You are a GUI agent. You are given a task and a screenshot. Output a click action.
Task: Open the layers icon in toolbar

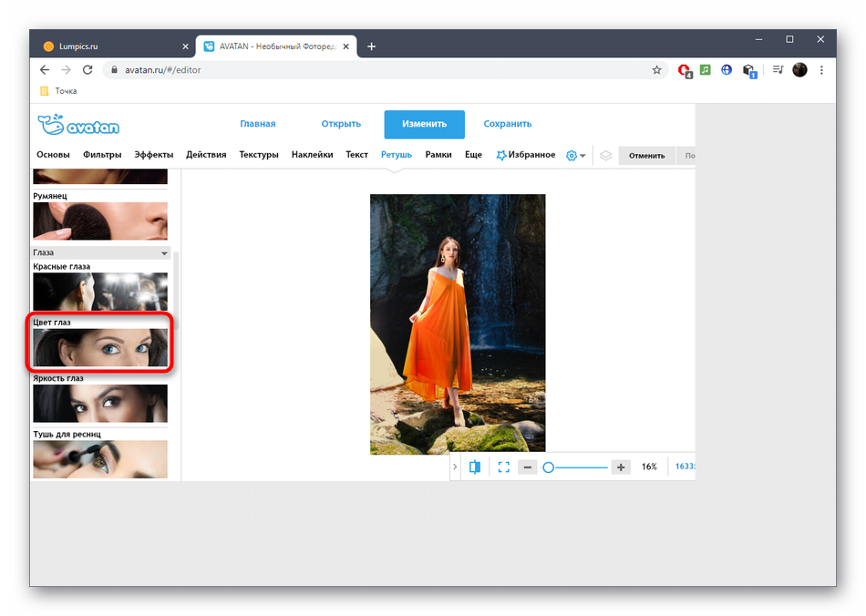click(605, 155)
